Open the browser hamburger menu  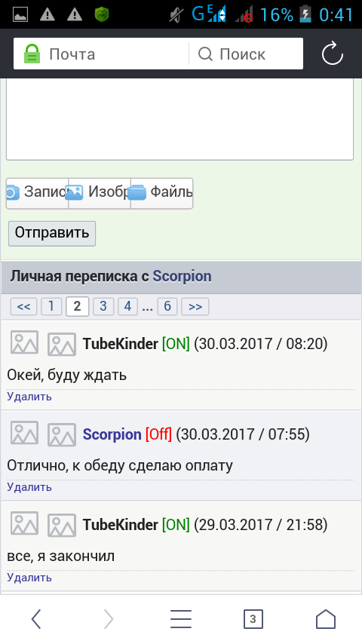(x=181, y=618)
